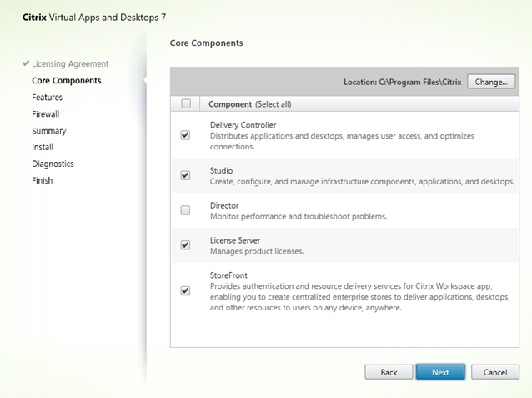Proceed with the Next button
This screenshot has height=398, width=532.
[440, 372]
